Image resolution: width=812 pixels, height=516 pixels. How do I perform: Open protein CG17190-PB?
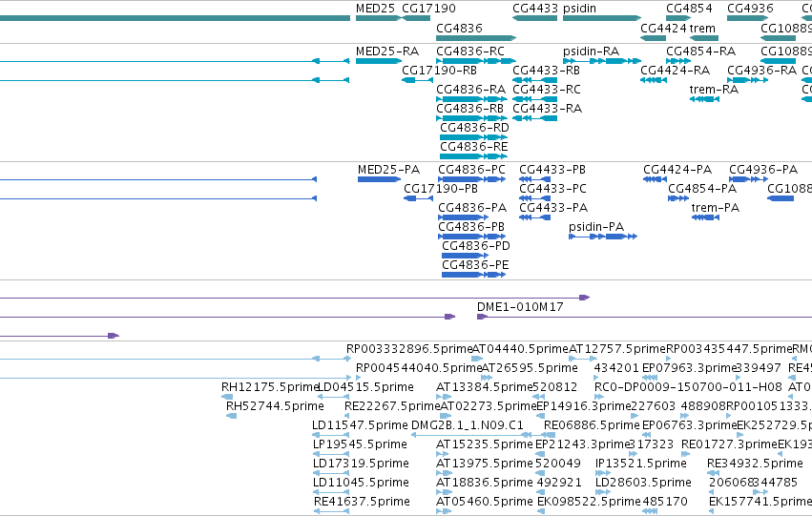(441, 189)
